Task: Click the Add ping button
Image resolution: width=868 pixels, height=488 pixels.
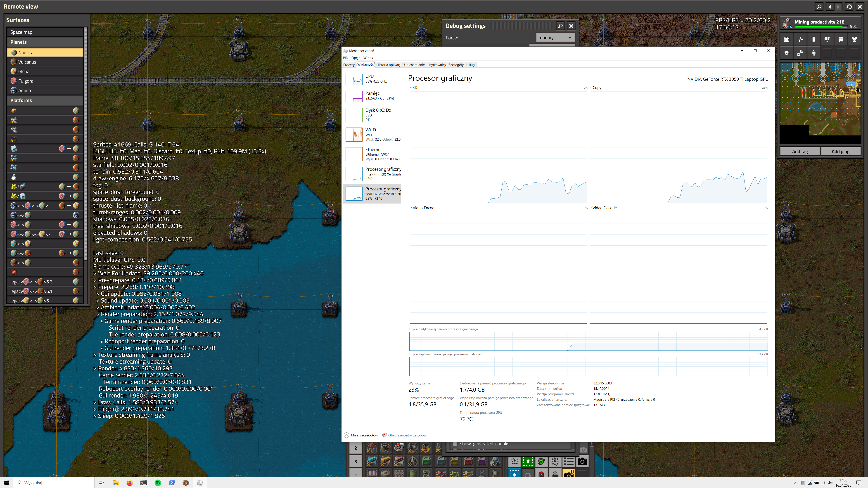Action: click(840, 151)
